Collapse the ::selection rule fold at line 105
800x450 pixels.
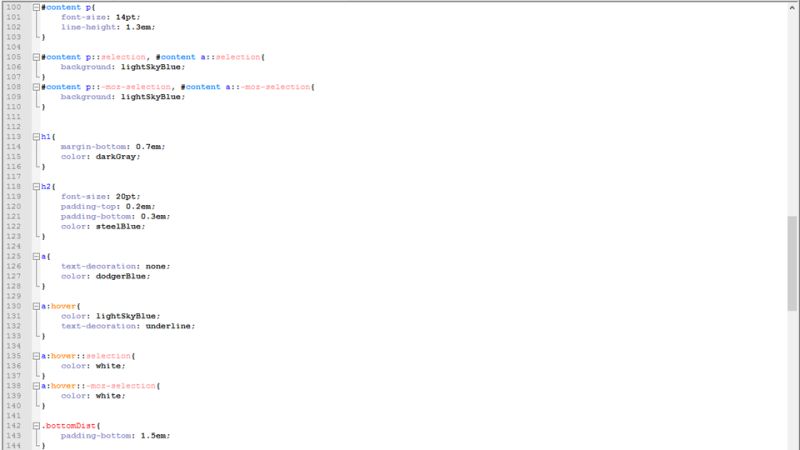36,57
